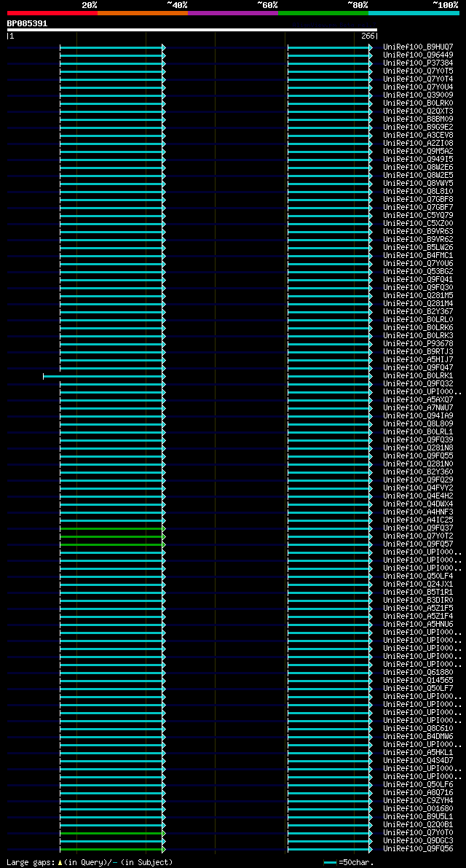Select the UniRef100_P93678 label
This screenshot has height=868, width=466.
[x=418, y=344]
